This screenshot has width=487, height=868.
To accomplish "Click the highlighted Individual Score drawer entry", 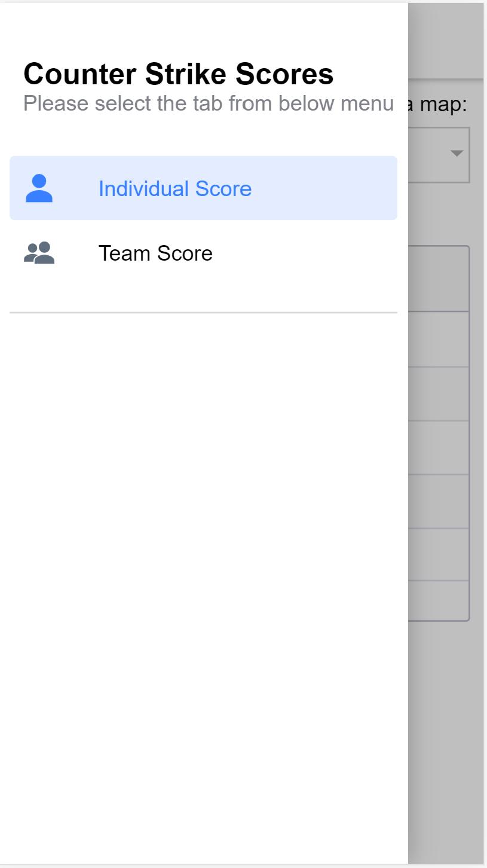I will coord(203,188).
